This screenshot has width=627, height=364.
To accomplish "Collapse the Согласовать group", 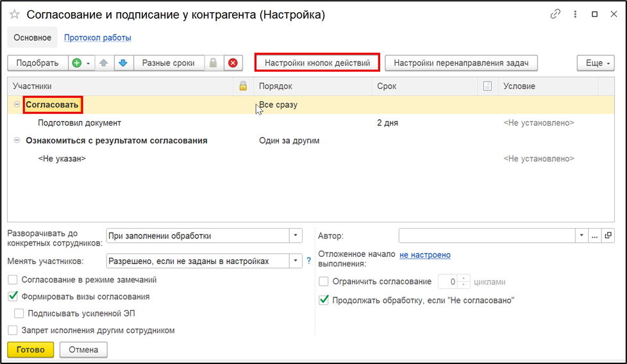I will click(17, 104).
